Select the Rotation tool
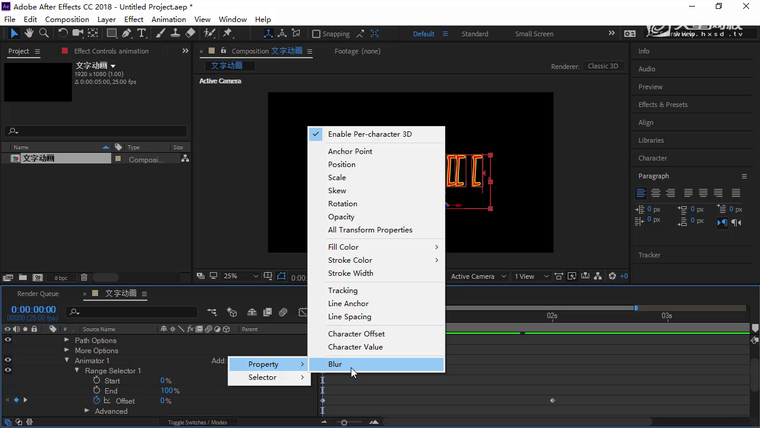This screenshot has width=760, height=428. tap(62, 33)
